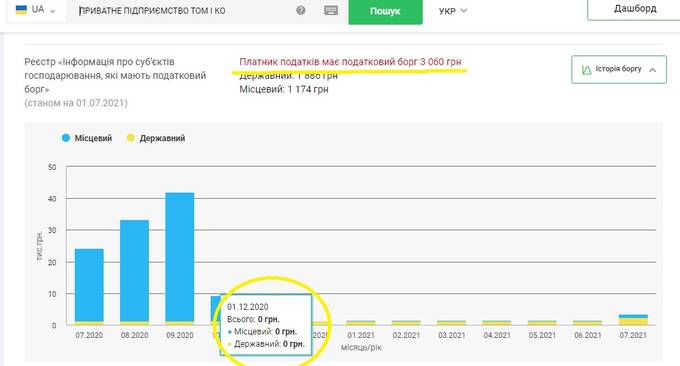The width and height of the screenshot is (680, 366).
Task: Click the 03.2021 yellow bar
Action: click(451, 323)
